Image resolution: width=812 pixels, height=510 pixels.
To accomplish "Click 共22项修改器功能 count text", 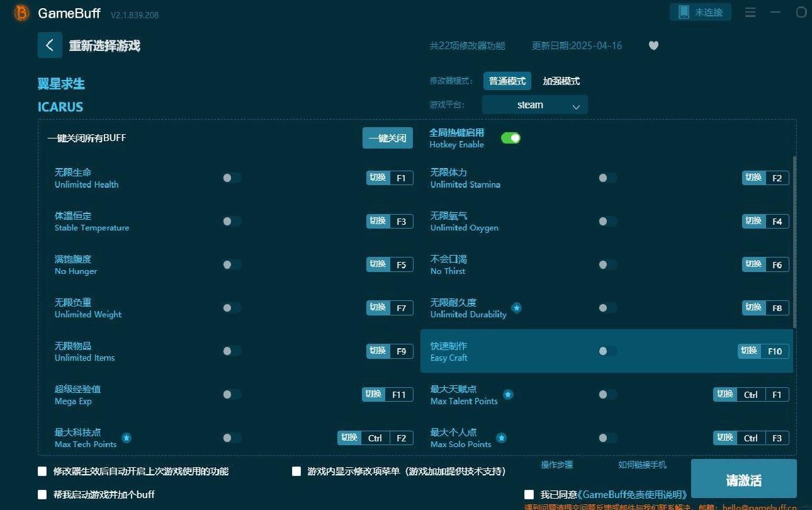I will (468, 46).
